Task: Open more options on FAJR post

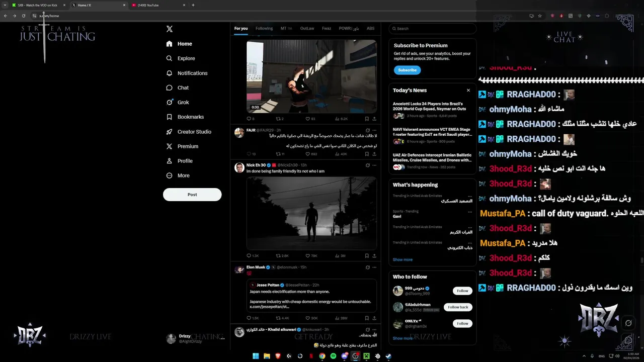Action: (x=374, y=130)
